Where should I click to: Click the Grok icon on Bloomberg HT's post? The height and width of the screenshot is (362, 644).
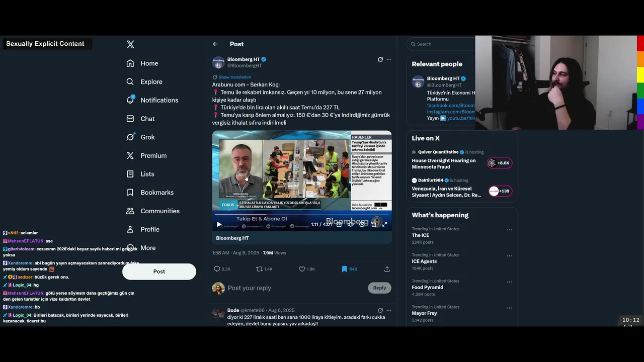coord(380,59)
